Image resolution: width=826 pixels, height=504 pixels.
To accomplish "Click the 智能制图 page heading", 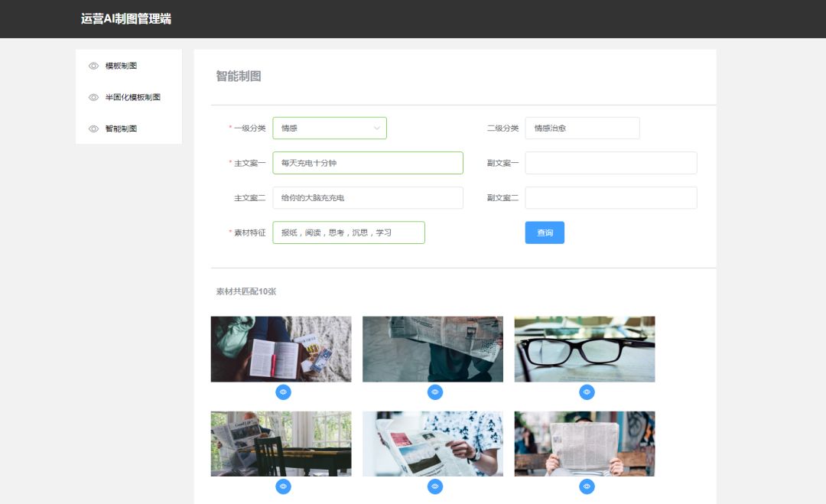I will pyautogui.click(x=239, y=76).
